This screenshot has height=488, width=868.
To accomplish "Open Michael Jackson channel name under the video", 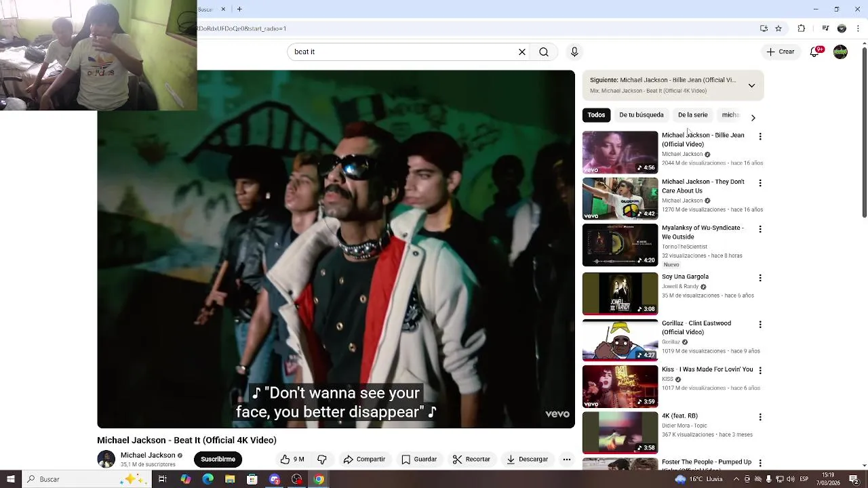I will click(148, 455).
